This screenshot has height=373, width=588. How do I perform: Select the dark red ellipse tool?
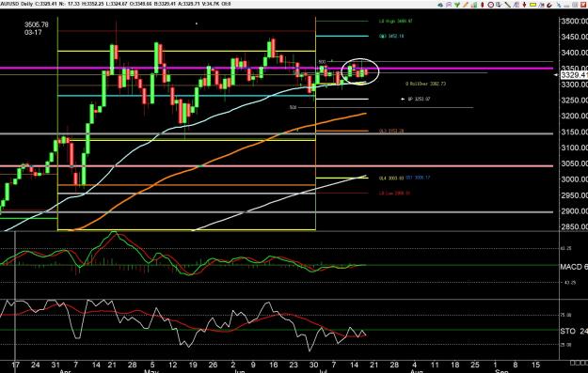point(483,5)
